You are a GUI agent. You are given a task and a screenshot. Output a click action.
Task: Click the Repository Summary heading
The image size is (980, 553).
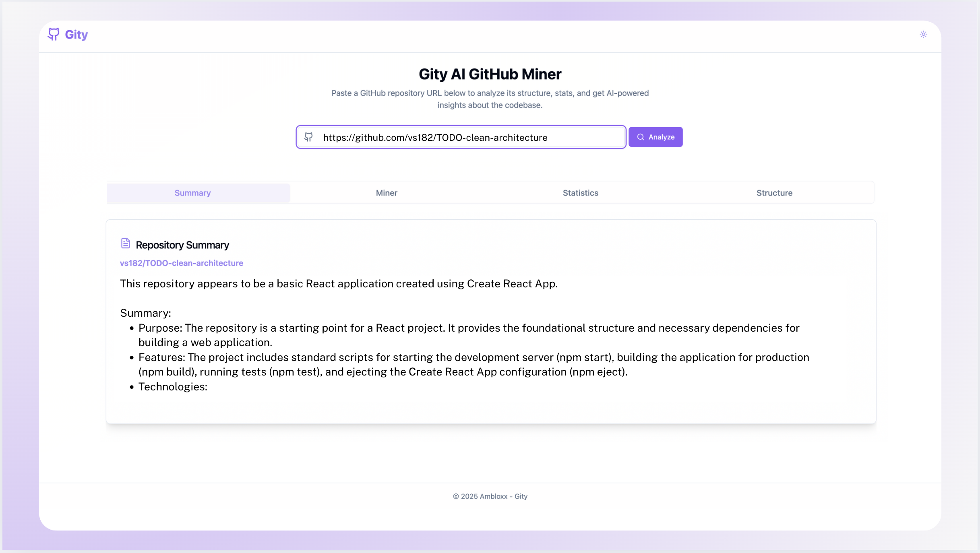[182, 245]
